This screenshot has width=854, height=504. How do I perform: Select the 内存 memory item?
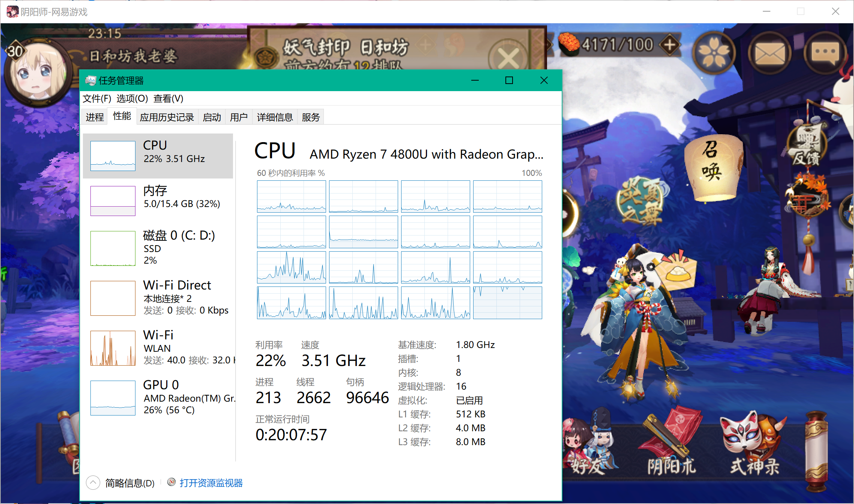pos(158,201)
